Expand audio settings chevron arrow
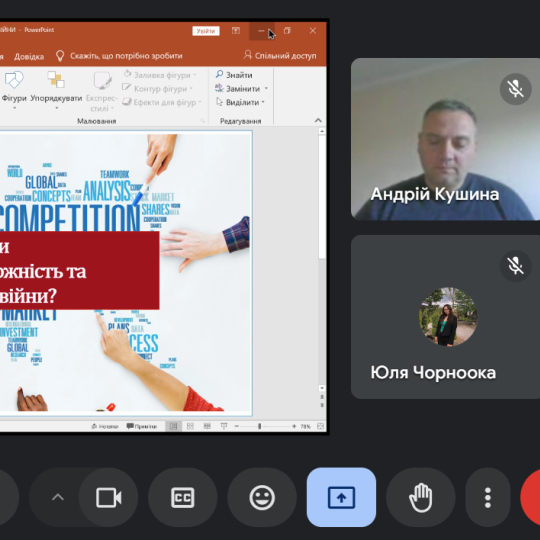 click(x=58, y=497)
